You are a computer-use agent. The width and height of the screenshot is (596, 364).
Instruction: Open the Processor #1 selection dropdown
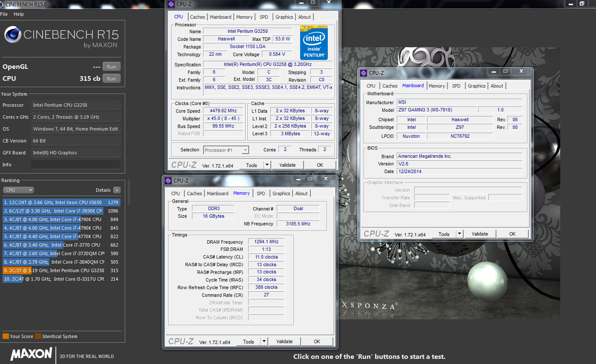(226, 150)
